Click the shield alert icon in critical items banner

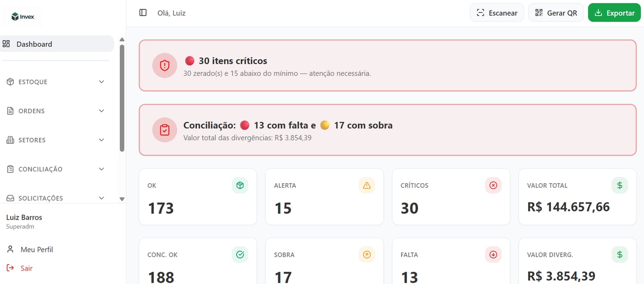click(165, 65)
